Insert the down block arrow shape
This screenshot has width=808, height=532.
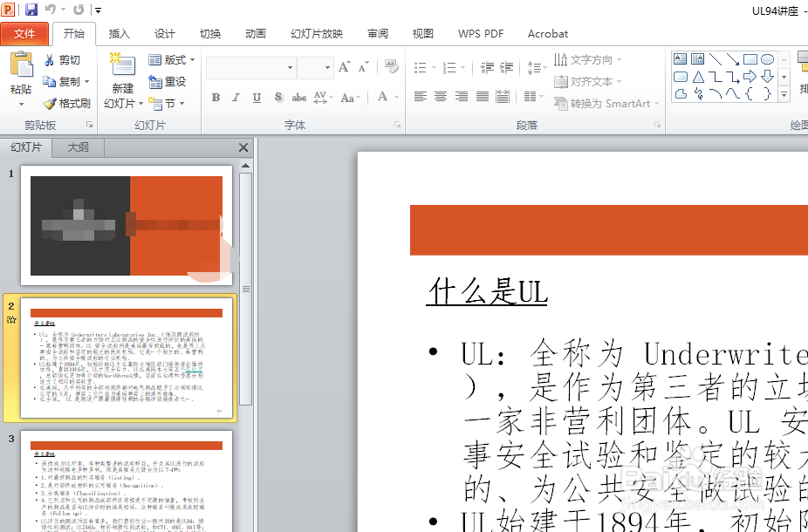pos(768,77)
